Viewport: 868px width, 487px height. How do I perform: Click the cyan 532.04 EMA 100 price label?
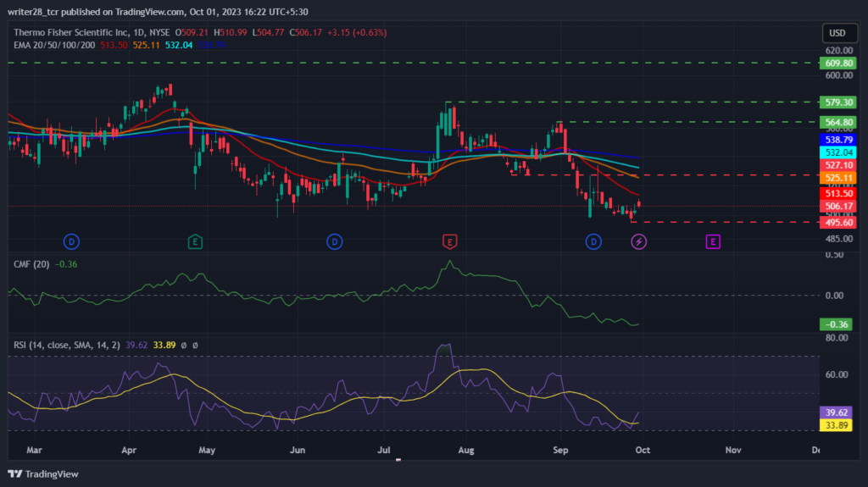coord(838,152)
